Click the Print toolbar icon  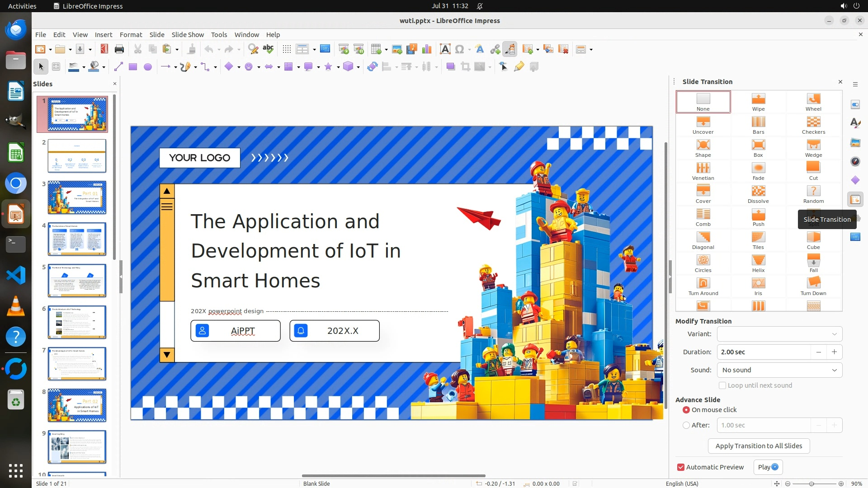(119, 49)
